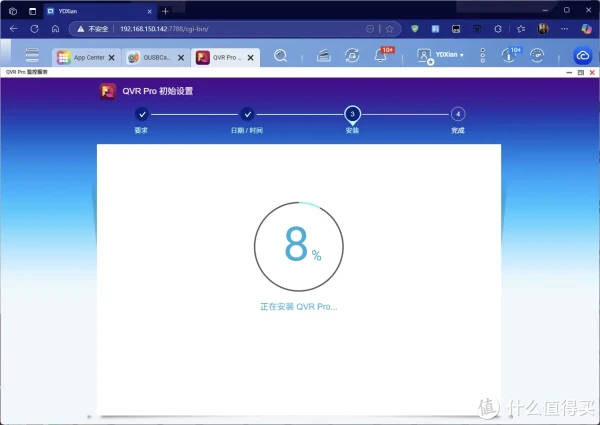Viewport: 600px width, 425px height.
Task: Open the dashboard gauge icon
Action: coord(537,56)
